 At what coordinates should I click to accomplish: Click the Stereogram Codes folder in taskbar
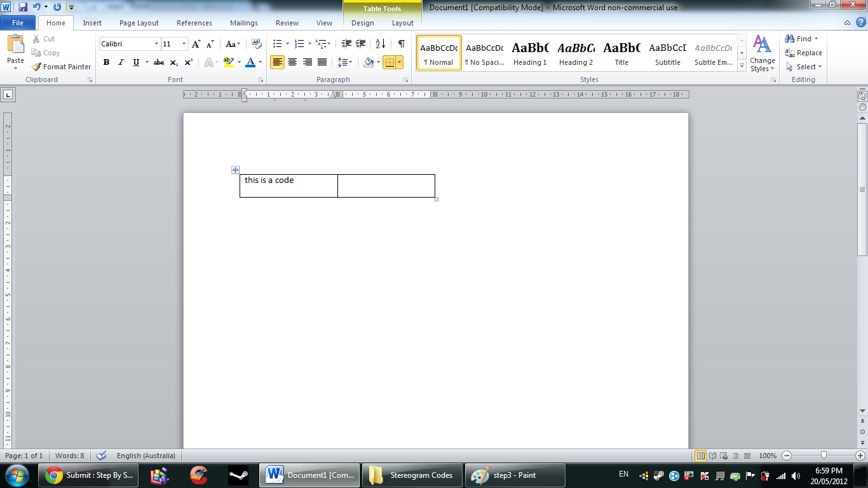pos(412,475)
